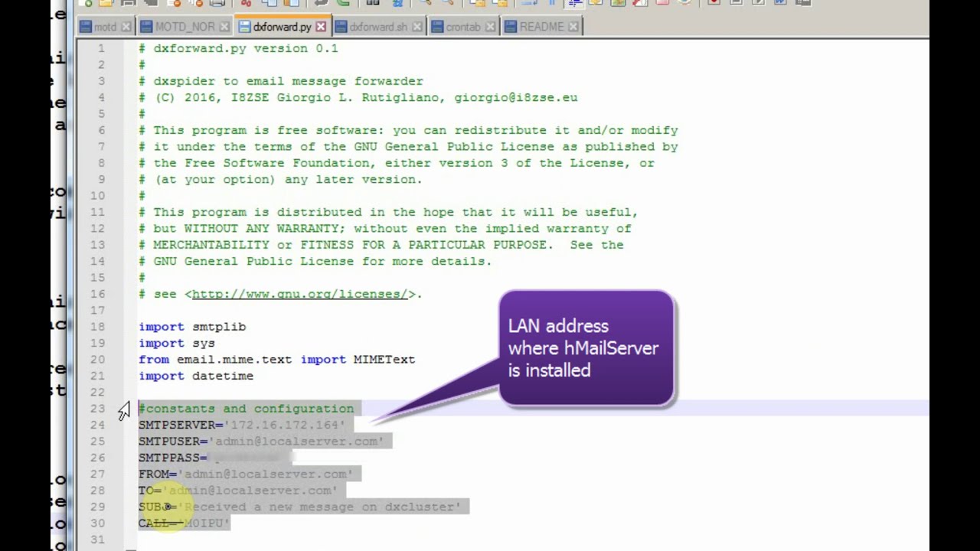Click the copyright line with giorgio@i8zse.eu
Image resolution: width=980 pixels, height=551 pixels.
point(358,97)
